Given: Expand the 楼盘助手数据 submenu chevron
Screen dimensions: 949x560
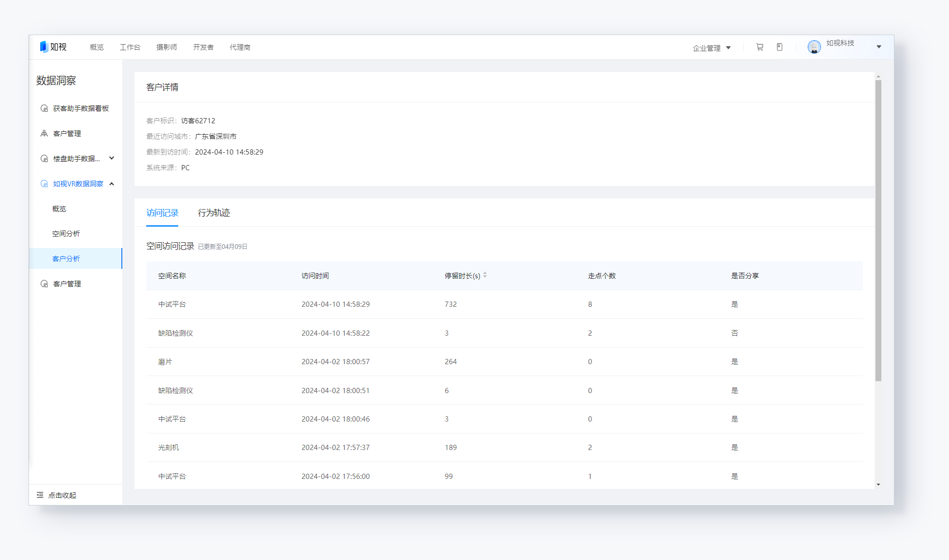Looking at the screenshot, I should (112, 158).
